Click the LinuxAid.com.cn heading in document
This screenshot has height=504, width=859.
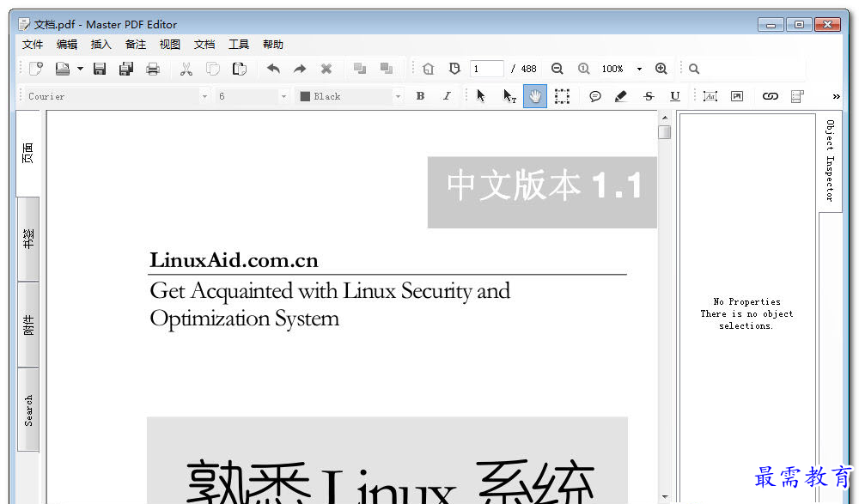click(234, 260)
